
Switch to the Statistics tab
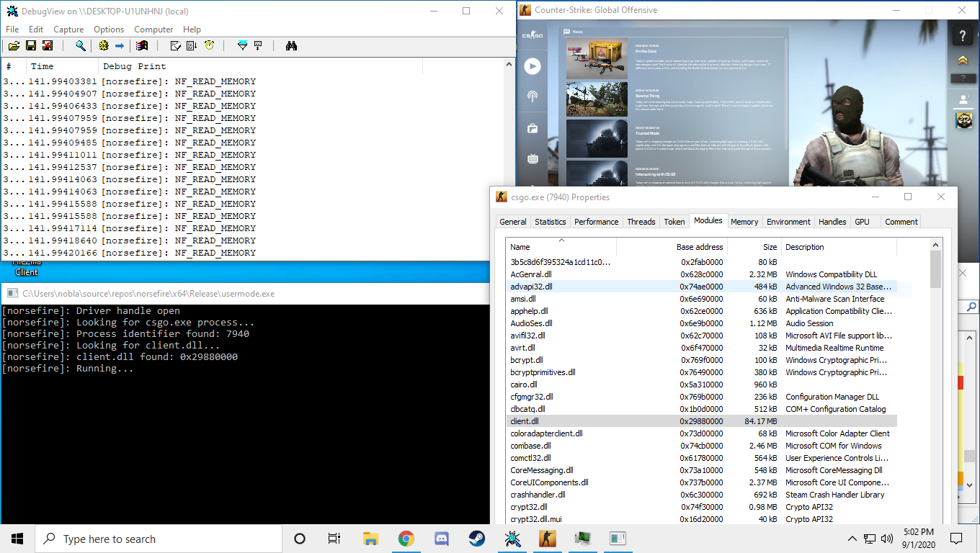(551, 222)
